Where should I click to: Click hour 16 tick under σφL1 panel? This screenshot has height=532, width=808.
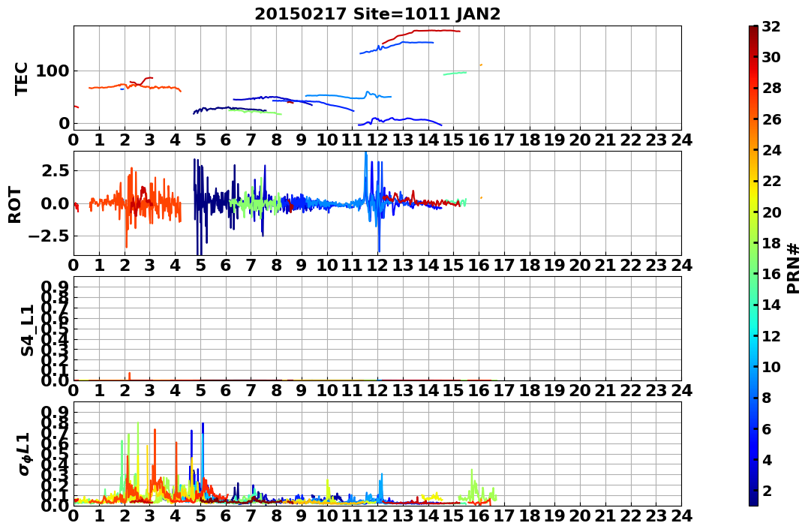(x=479, y=515)
